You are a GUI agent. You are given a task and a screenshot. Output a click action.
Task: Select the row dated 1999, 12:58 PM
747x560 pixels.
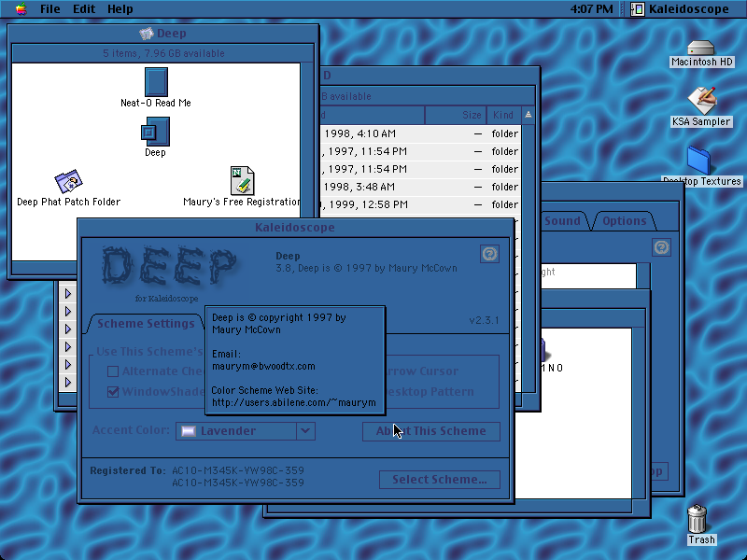(420, 204)
